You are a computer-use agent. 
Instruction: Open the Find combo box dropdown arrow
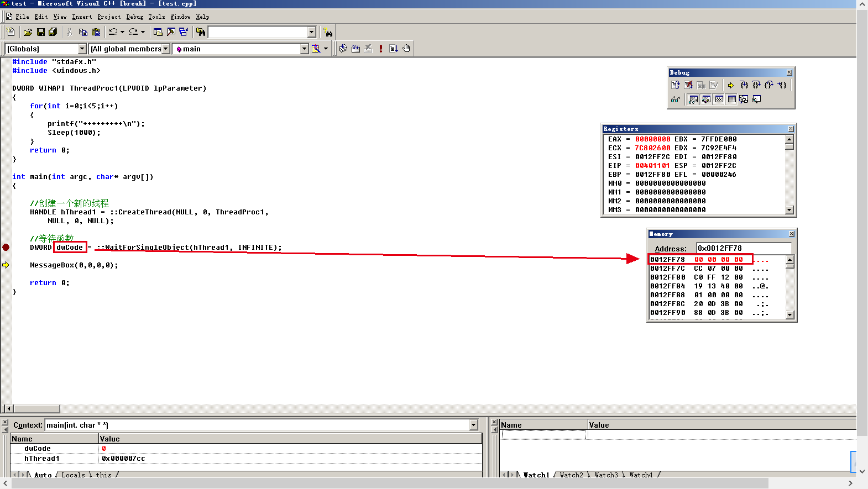(311, 32)
